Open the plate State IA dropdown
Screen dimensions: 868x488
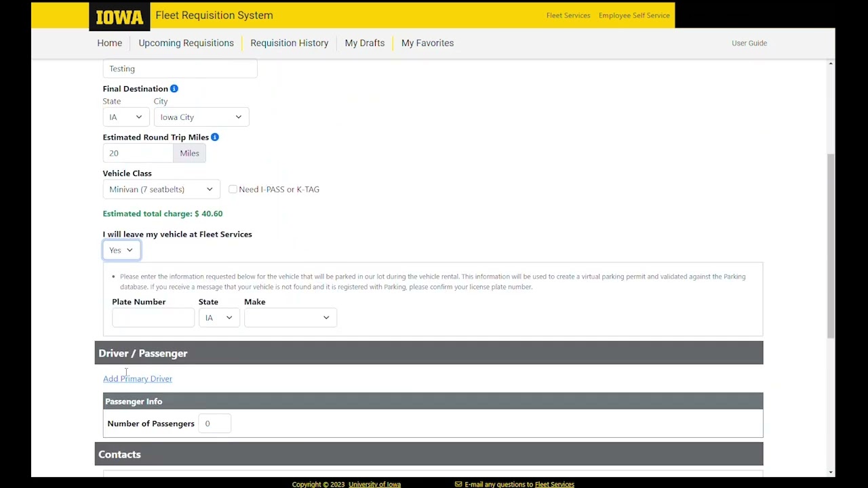click(219, 318)
